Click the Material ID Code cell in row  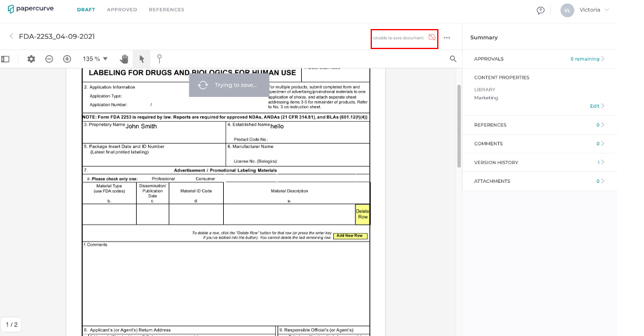point(196,214)
